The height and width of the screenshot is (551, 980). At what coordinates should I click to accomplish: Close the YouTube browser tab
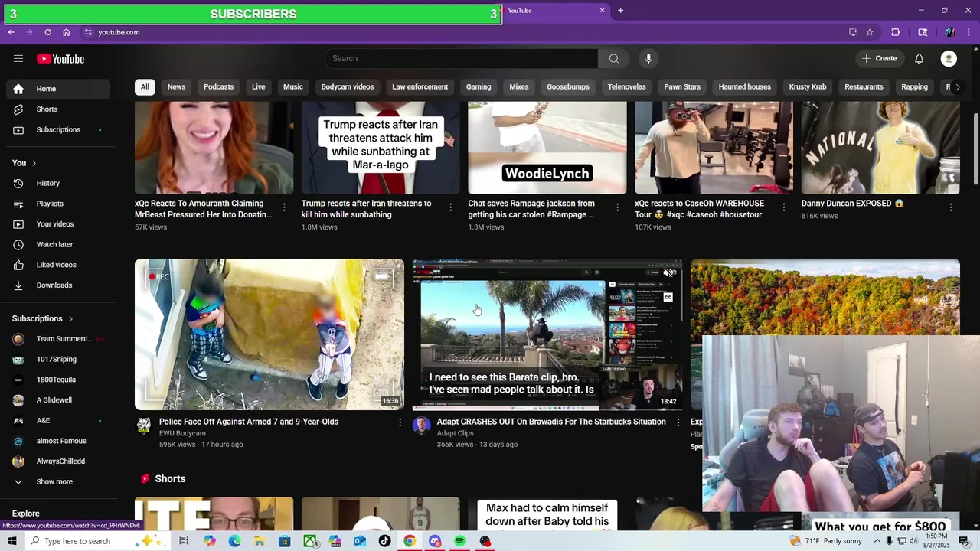602,11
